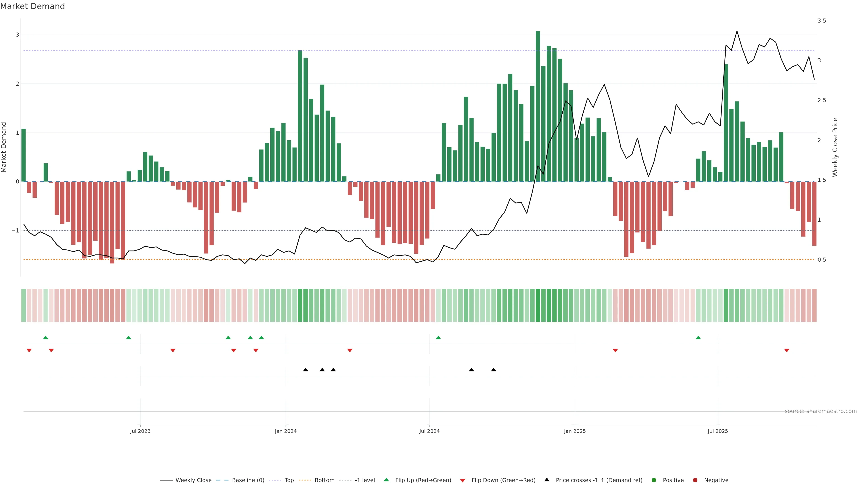Image resolution: width=868 pixels, height=488 pixels.
Task: Click the rightmost green flip-up marker in the chart
Action: click(x=698, y=338)
